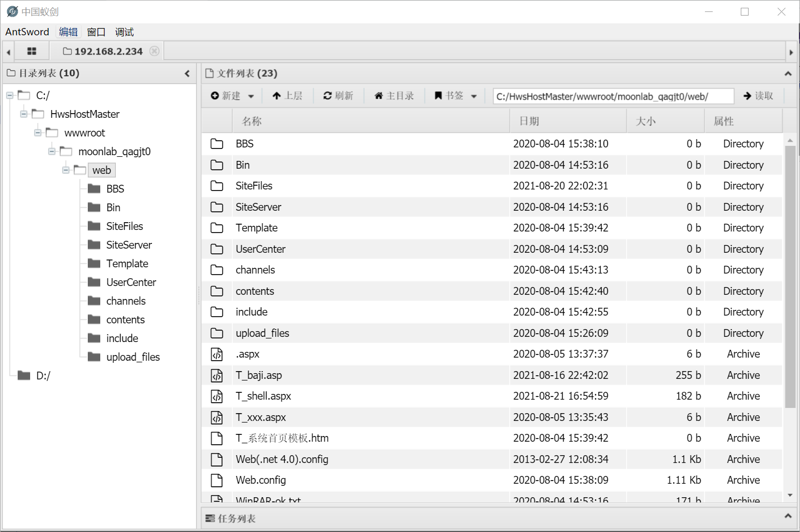The image size is (800, 532).
Task: Click the SiteServer folder icon in tree
Action: click(x=94, y=245)
